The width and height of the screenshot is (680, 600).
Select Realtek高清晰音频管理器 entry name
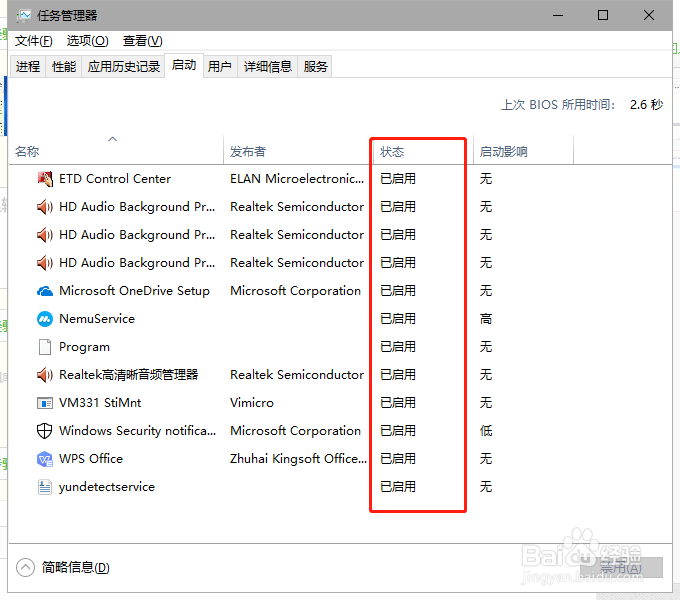tap(129, 375)
